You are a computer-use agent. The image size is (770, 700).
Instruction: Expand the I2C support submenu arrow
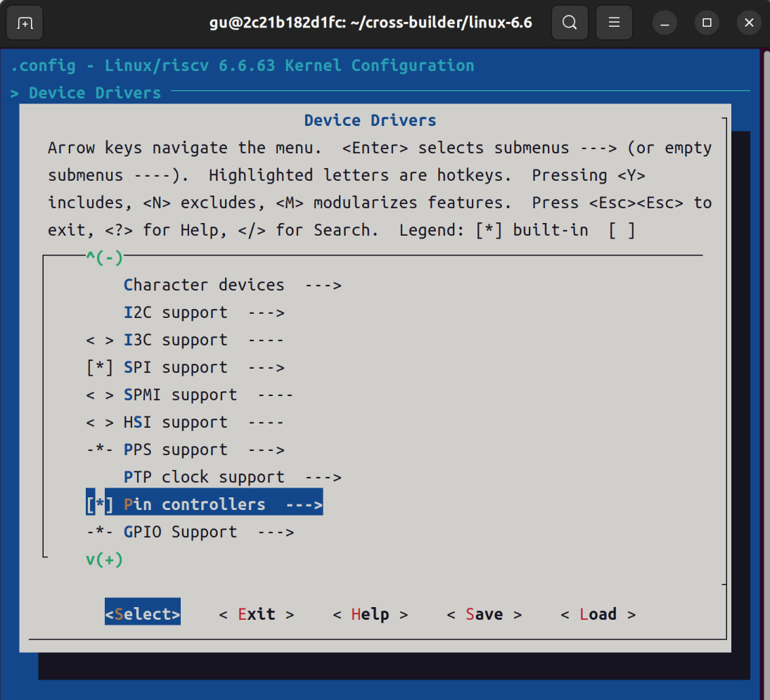pyautogui.click(x=267, y=313)
